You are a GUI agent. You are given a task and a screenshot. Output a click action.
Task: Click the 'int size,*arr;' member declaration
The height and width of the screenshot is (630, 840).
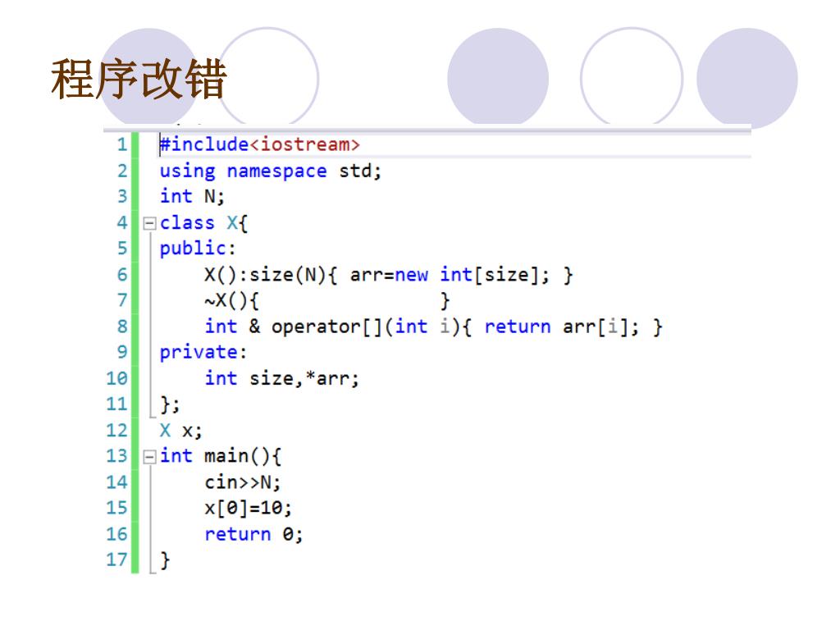(x=282, y=379)
